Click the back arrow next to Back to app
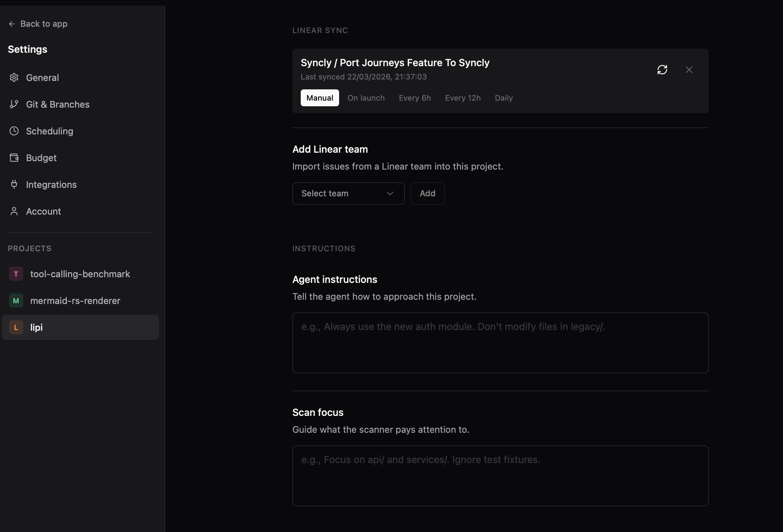783x532 pixels. tap(12, 24)
